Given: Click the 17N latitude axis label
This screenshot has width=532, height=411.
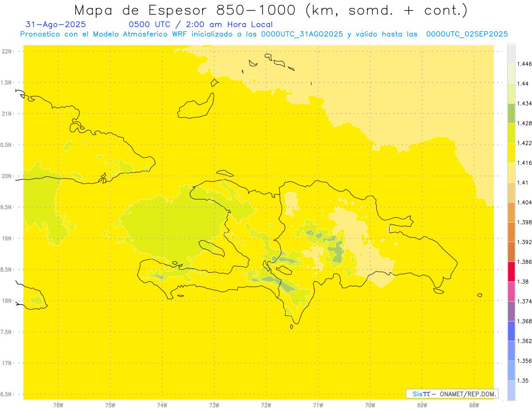Looking at the screenshot, I should tap(7, 363).
